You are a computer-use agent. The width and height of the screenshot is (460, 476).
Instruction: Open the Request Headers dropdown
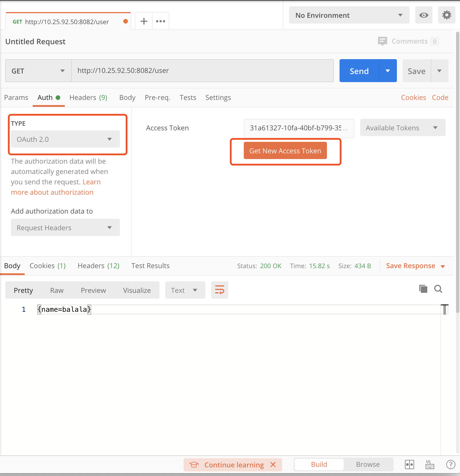tap(65, 228)
